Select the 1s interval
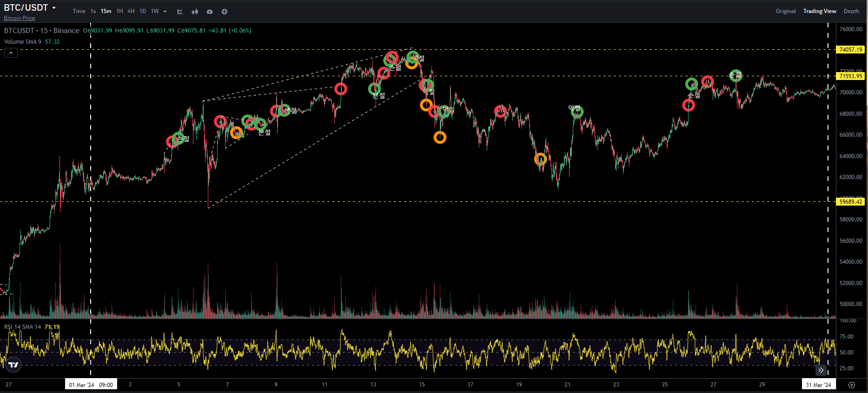 point(93,11)
